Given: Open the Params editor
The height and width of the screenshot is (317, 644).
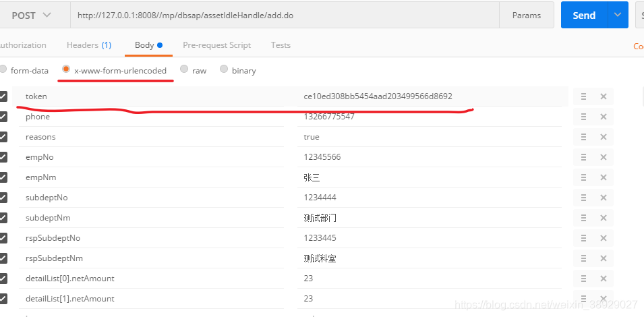Looking at the screenshot, I should point(527,16).
